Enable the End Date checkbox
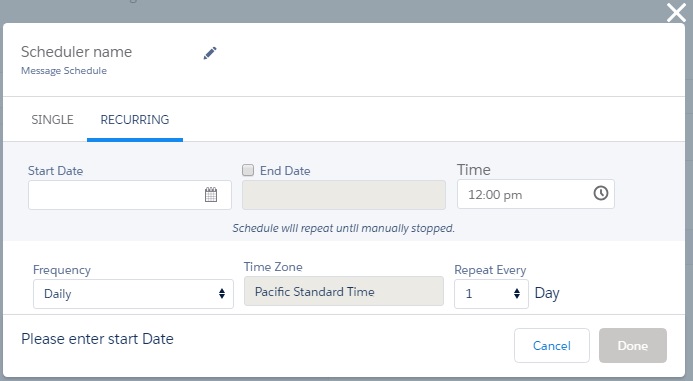 click(248, 170)
